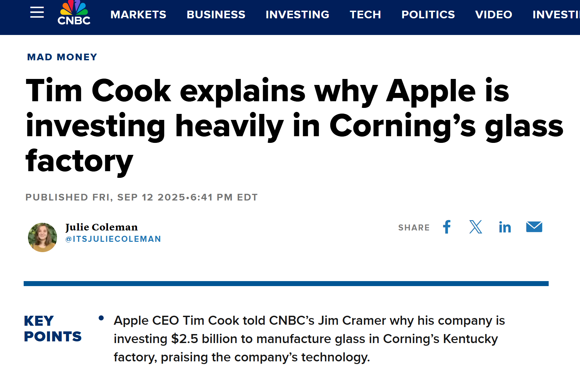The width and height of the screenshot is (580, 392).
Task: Open the Video section
Action: 494,15
